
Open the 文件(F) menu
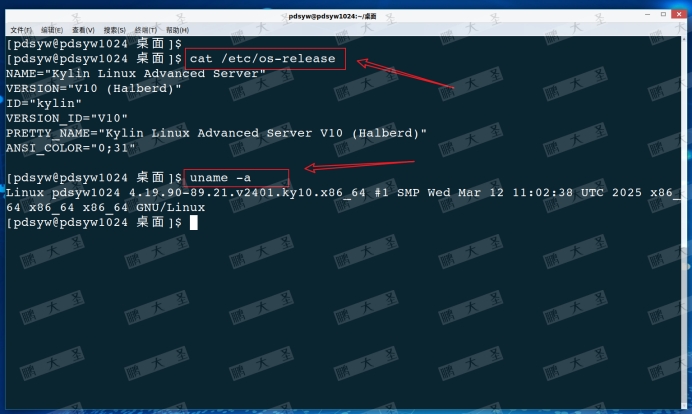tap(21, 30)
